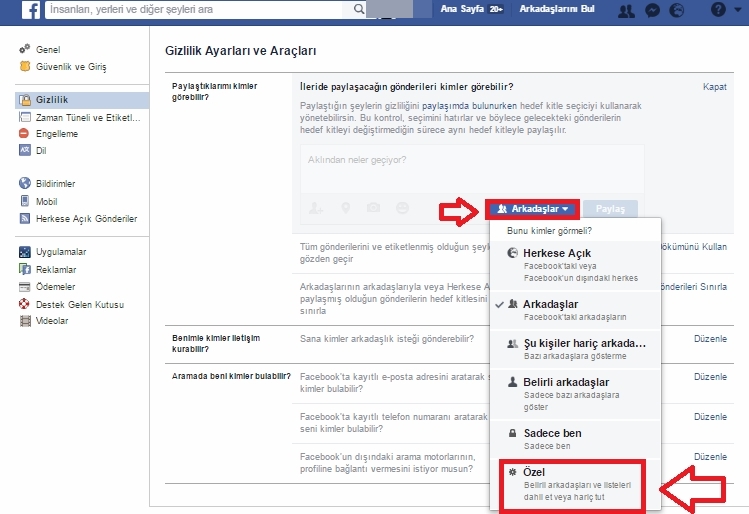This screenshot has width=749, height=514.
Task: Open the Messenger messages icon
Action: (652, 10)
